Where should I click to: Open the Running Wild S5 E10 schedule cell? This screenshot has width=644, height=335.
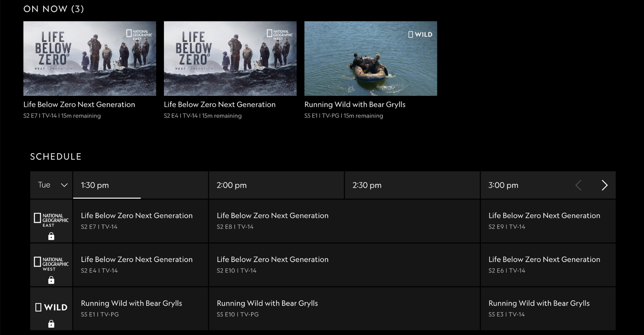pos(344,309)
